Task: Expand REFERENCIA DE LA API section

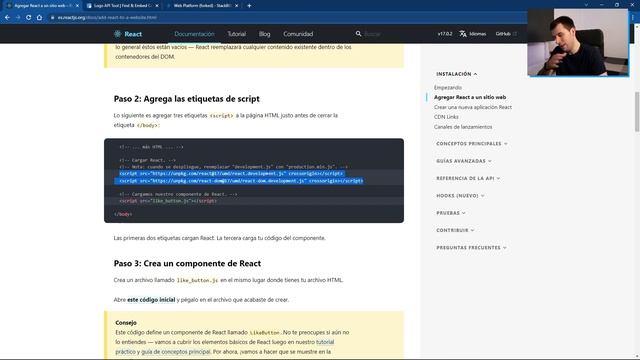Action: 468,178
